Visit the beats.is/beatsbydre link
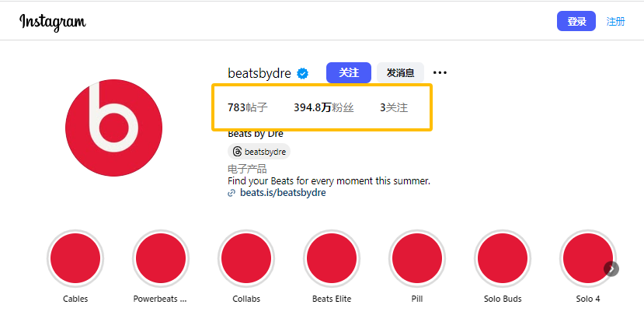 point(283,193)
